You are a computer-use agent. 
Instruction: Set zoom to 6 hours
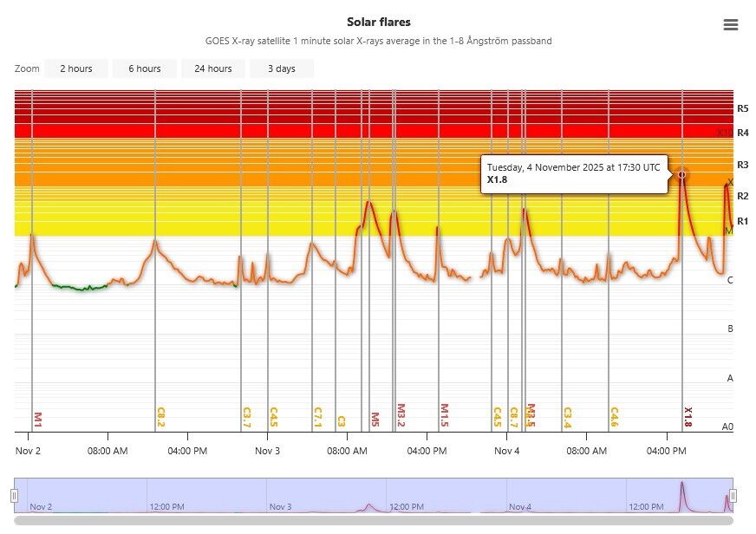pos(144,68)
